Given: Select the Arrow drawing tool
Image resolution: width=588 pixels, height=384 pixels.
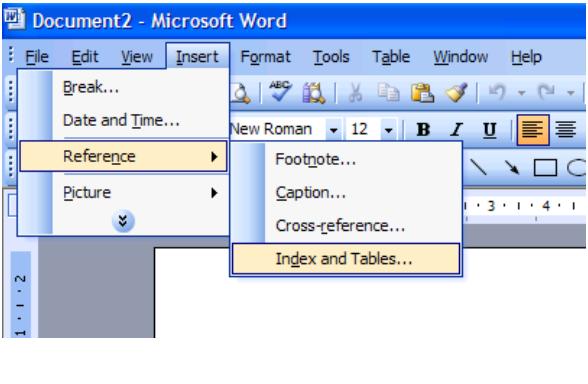Looking at the screenshot, I should tap(512, 168).
